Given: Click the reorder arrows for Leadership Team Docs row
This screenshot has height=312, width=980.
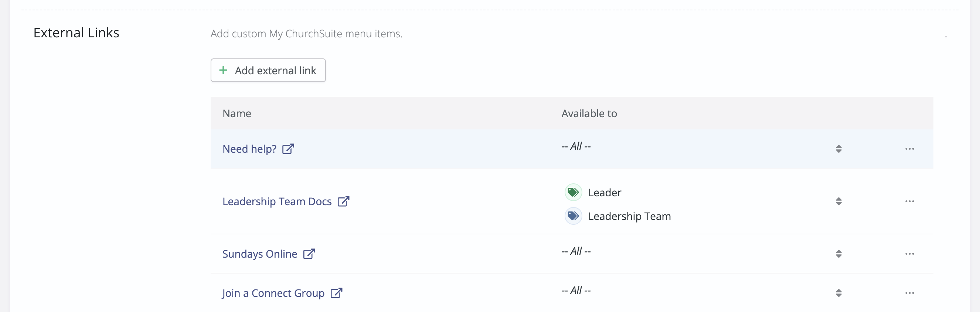Looking at the screenshot, I should pyautogui.click(x=838, y=201).
